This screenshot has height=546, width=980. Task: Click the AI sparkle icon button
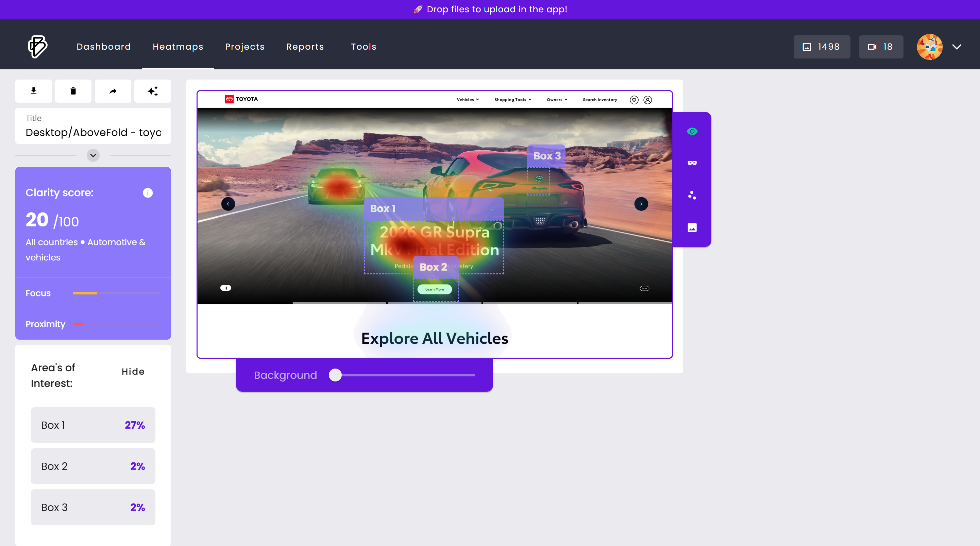click(153, 91)
